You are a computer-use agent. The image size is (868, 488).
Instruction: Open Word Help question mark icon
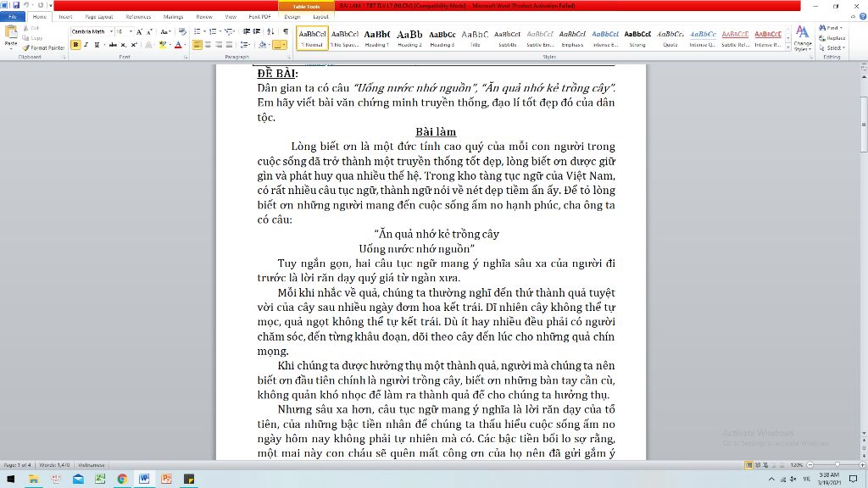[x=863, y=17]
